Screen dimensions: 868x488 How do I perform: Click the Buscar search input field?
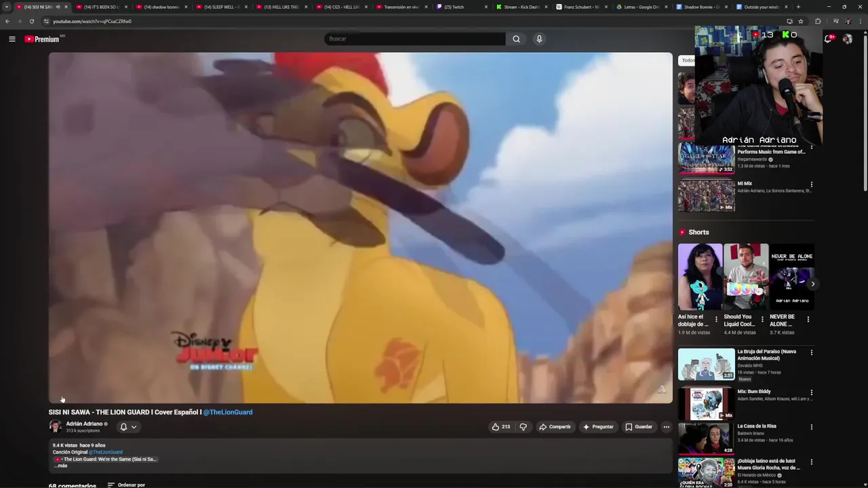coord(414,39)
